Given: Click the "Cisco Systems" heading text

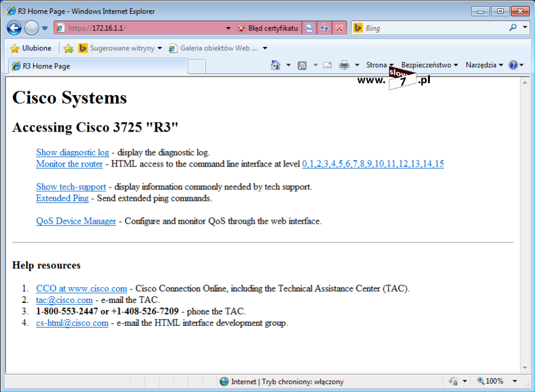Looking at the screenshot, I should click(x=70, y=98).
